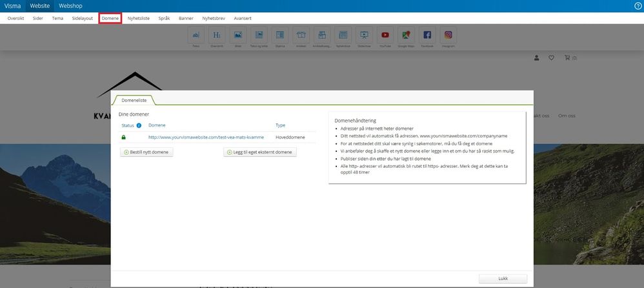Click Bestill nytt domene button

pyautogui.click(x=146, y=152)
